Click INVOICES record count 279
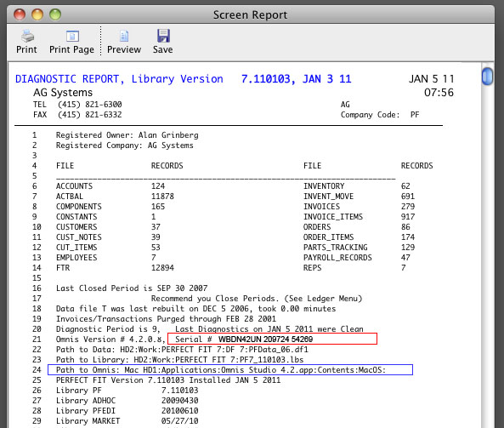 [x=408, y=207]
